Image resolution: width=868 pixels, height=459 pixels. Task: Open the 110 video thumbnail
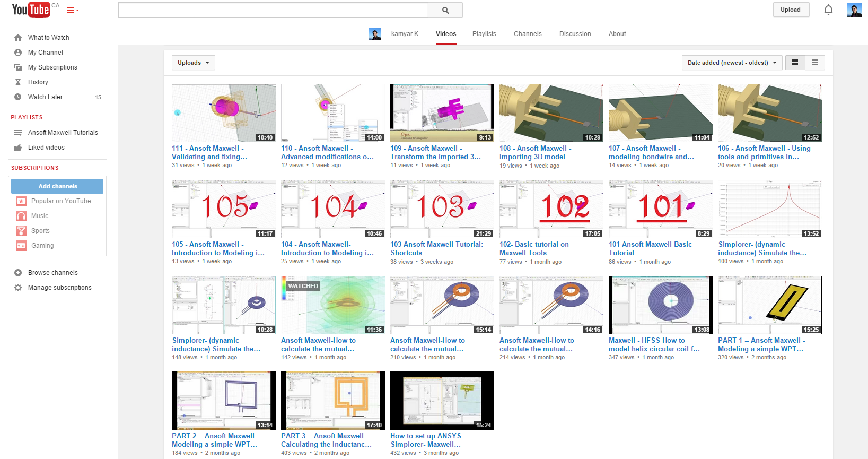tap(333, 112)
